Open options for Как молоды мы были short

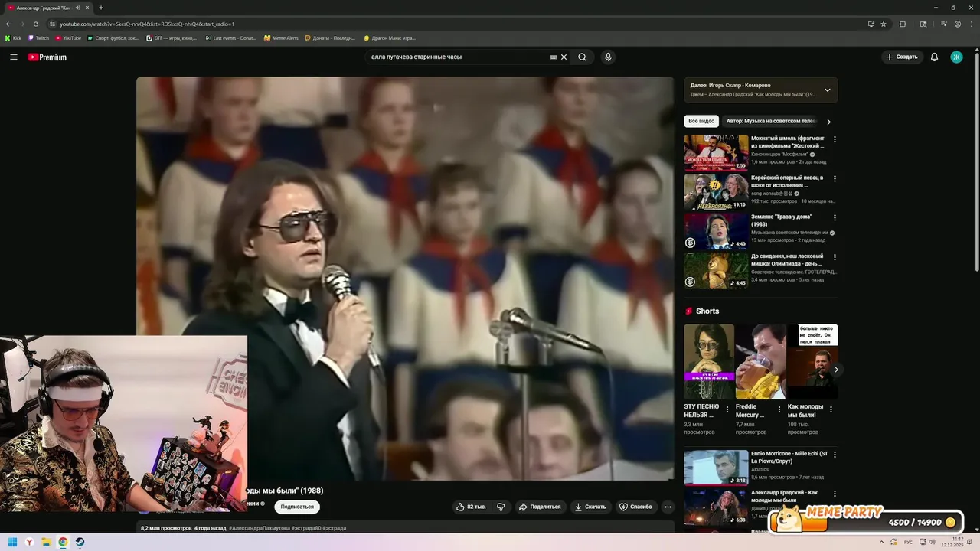[831, 409]
